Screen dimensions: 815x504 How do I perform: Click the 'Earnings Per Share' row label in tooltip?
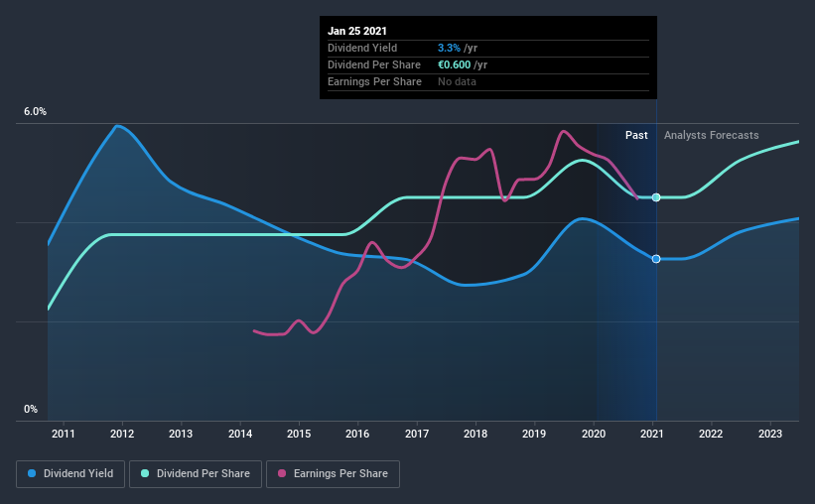(x=374, y=81)
